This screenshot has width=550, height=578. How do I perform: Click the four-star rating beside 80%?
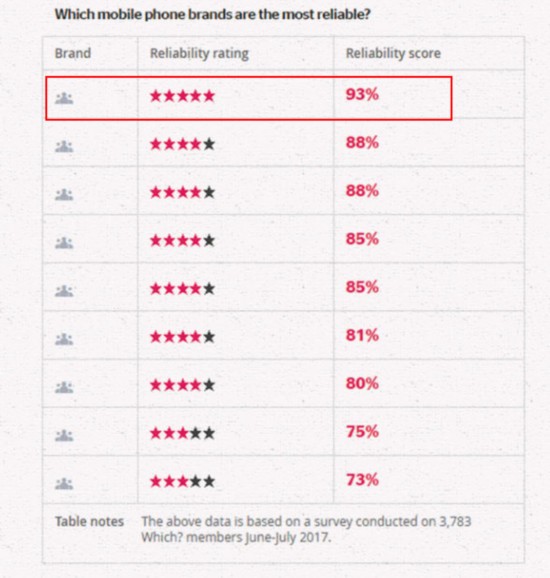coord(182,385)
